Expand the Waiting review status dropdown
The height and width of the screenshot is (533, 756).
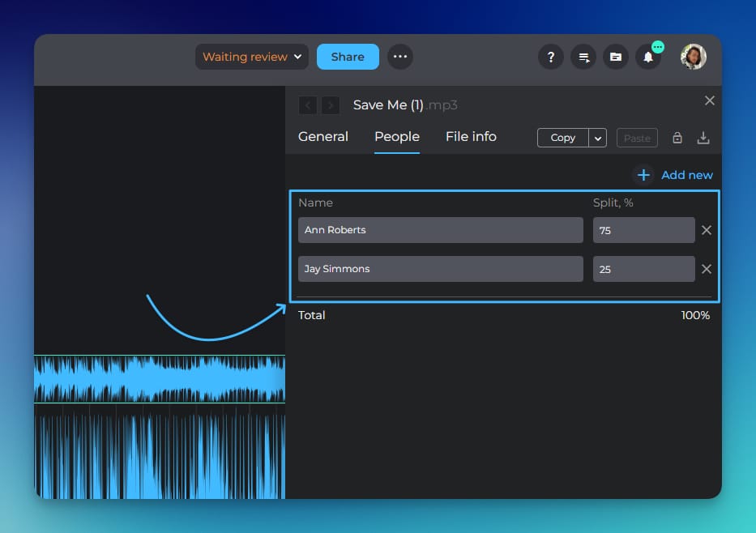pos(252,57)
